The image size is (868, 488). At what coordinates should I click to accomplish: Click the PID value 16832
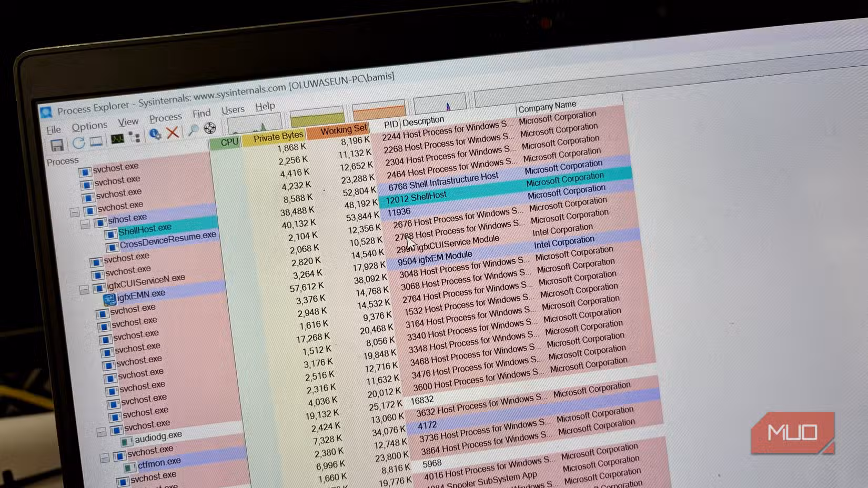[x=422, y=400]
